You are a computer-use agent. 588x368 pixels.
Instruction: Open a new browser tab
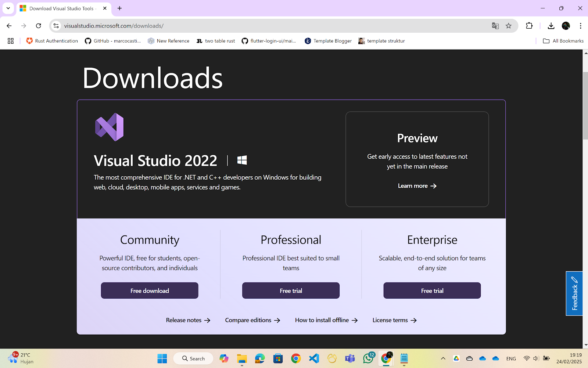click(119, 8)
